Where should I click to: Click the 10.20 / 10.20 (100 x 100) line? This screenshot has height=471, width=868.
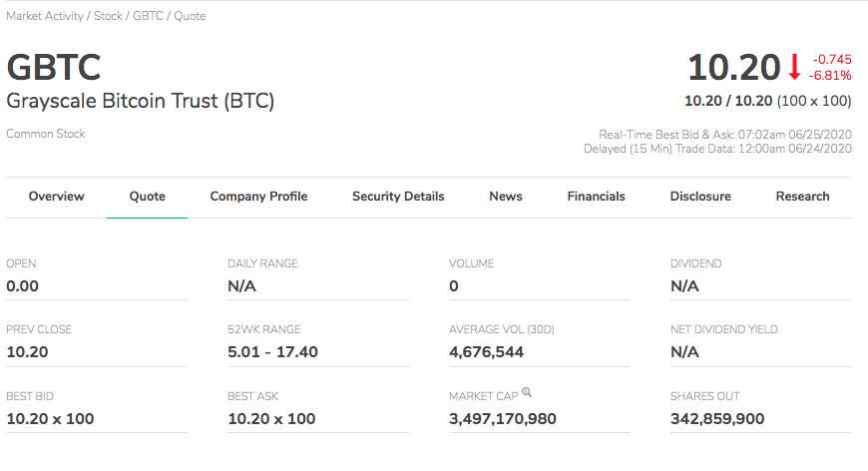pos(768,101)
